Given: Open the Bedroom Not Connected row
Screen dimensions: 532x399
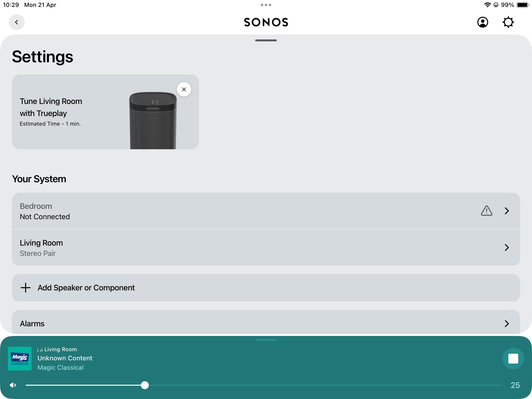Looking at the screenshot, I should pyautogui.click(x=266, y=211).
